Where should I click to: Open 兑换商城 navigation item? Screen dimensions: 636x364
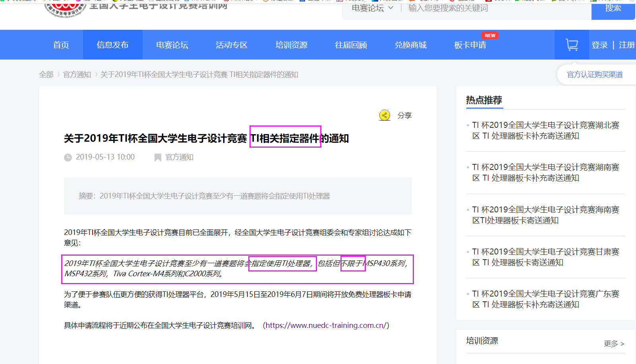tap(411, 45)
